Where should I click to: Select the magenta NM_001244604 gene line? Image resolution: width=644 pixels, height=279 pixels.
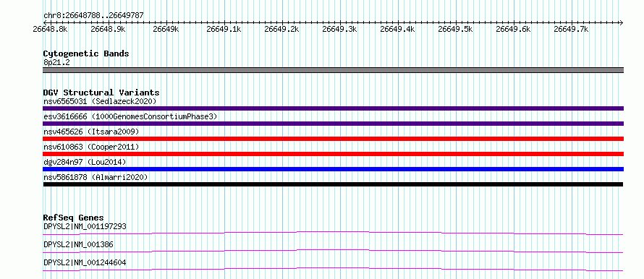pos(333,269)
